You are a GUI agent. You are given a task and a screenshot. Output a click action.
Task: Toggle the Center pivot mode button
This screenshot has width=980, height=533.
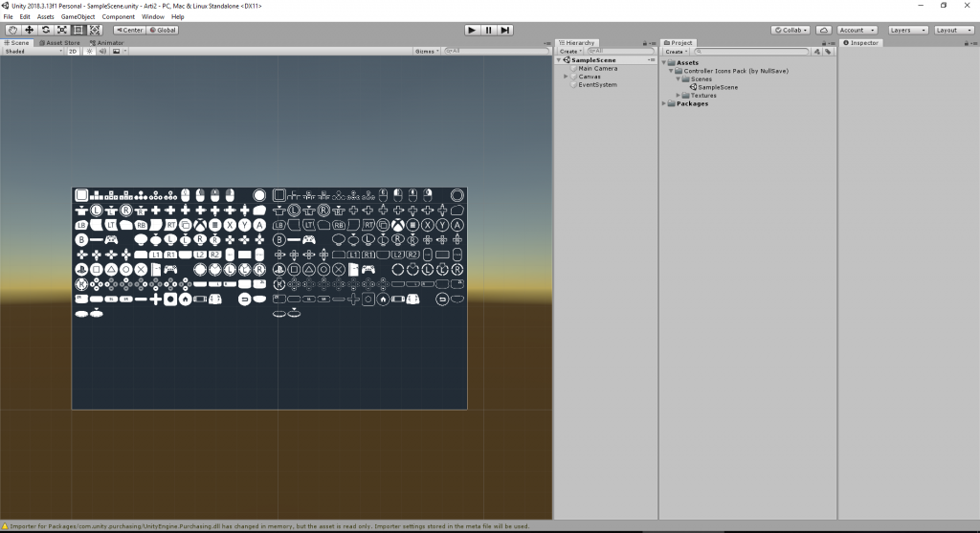click(129, 30)
